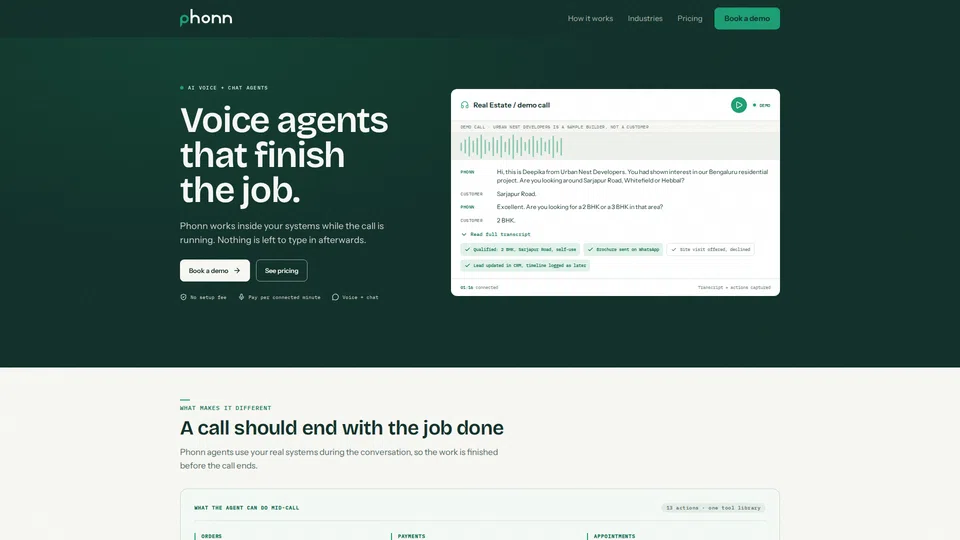Play the Real Estate demo call

[x=738, y=105]
